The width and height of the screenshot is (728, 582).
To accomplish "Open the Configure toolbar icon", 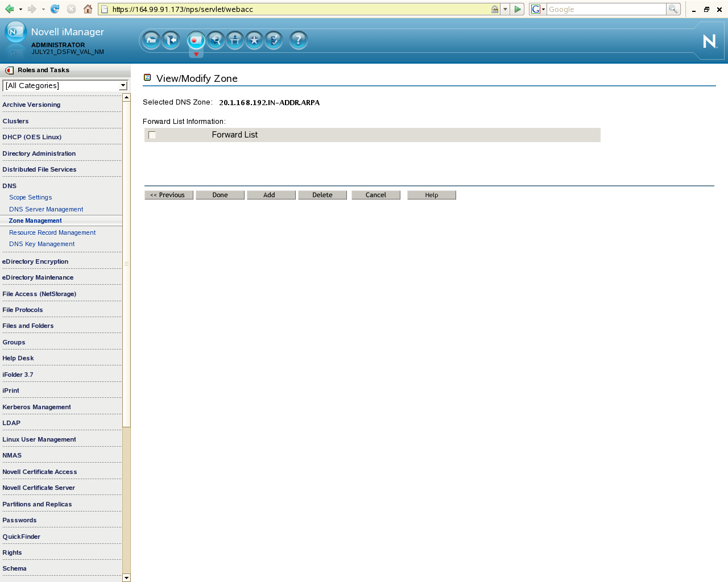I will click(x=235, y=40).
